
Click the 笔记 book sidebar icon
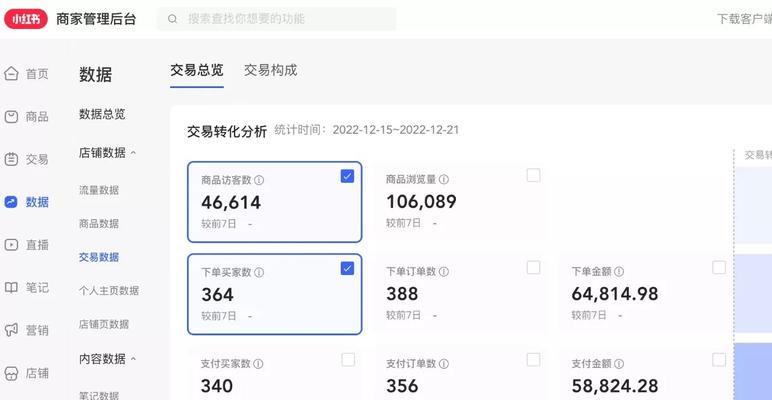11,288
